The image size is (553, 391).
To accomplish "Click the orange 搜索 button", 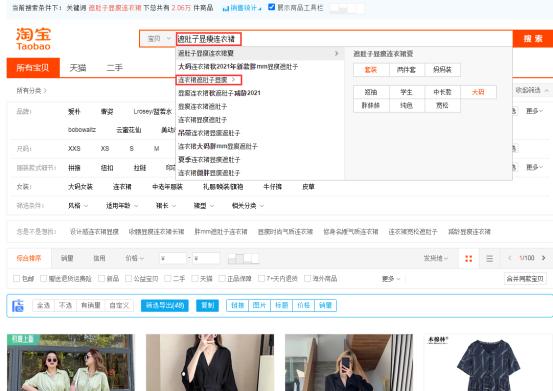I will click(533, 39).
